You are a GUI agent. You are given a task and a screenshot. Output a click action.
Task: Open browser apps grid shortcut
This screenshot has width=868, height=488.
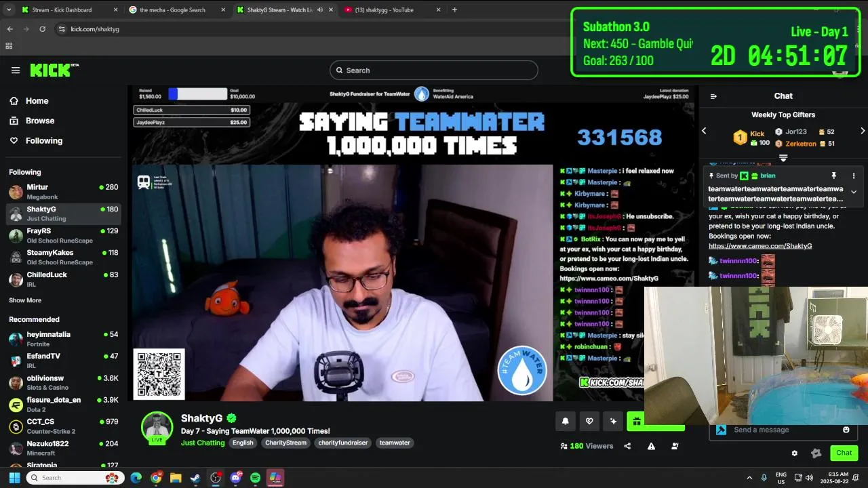[x=9, y=46]
